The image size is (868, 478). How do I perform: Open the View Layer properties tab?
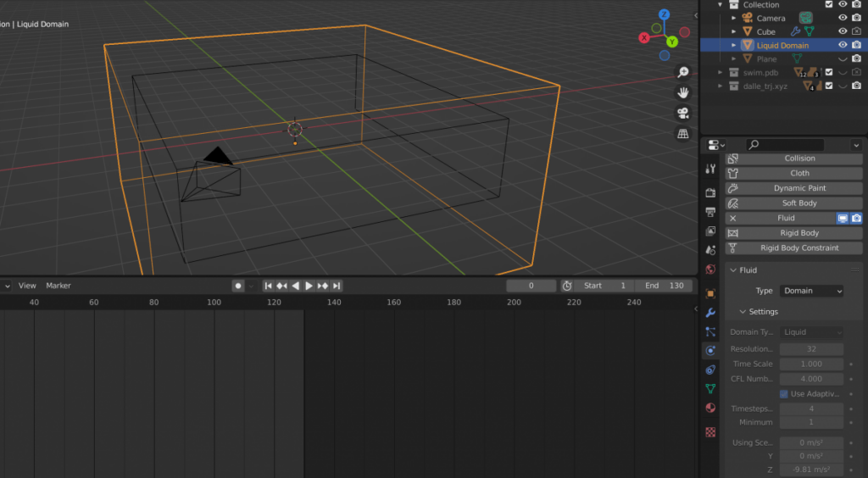tap(711, 231)
